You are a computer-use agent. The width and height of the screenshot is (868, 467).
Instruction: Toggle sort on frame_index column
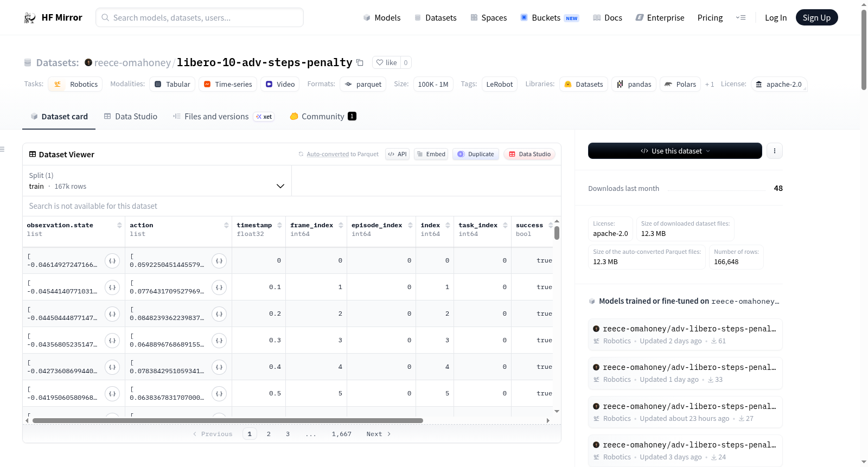[x=341, y=225]
